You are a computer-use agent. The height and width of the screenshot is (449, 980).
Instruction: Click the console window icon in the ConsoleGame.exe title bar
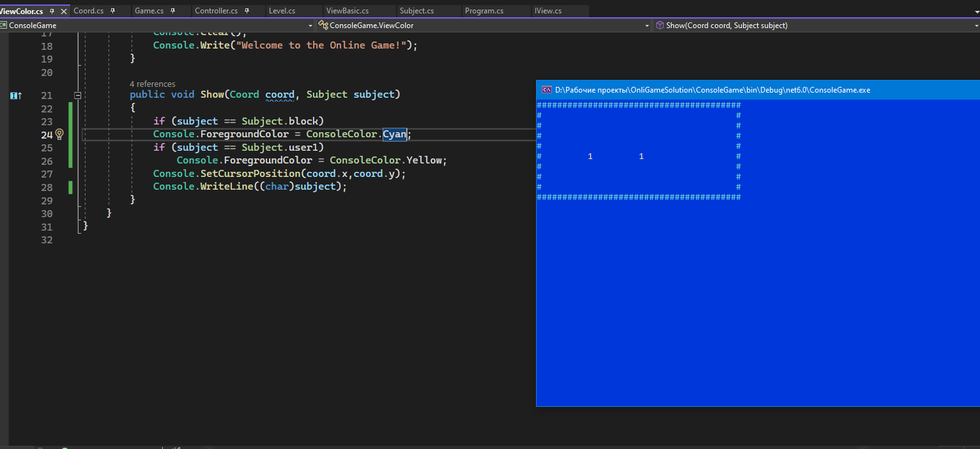point(547,90)
